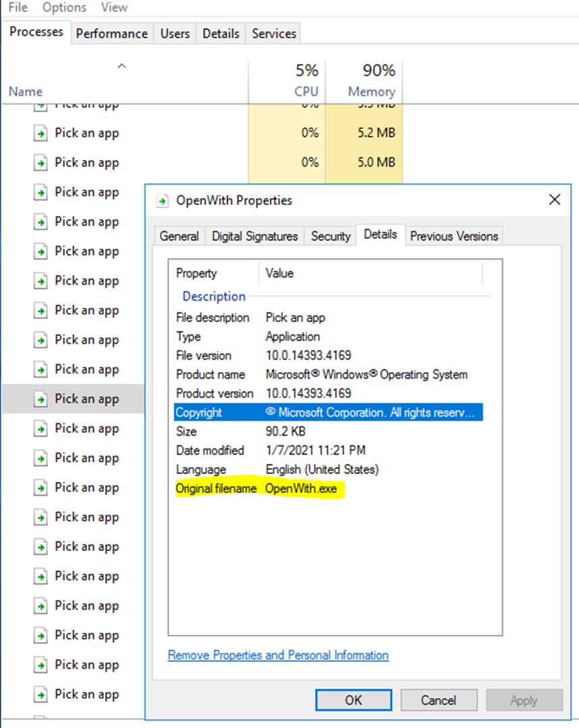
Task: Click the OpenWith.exe filename value
Action: [301, 488]
